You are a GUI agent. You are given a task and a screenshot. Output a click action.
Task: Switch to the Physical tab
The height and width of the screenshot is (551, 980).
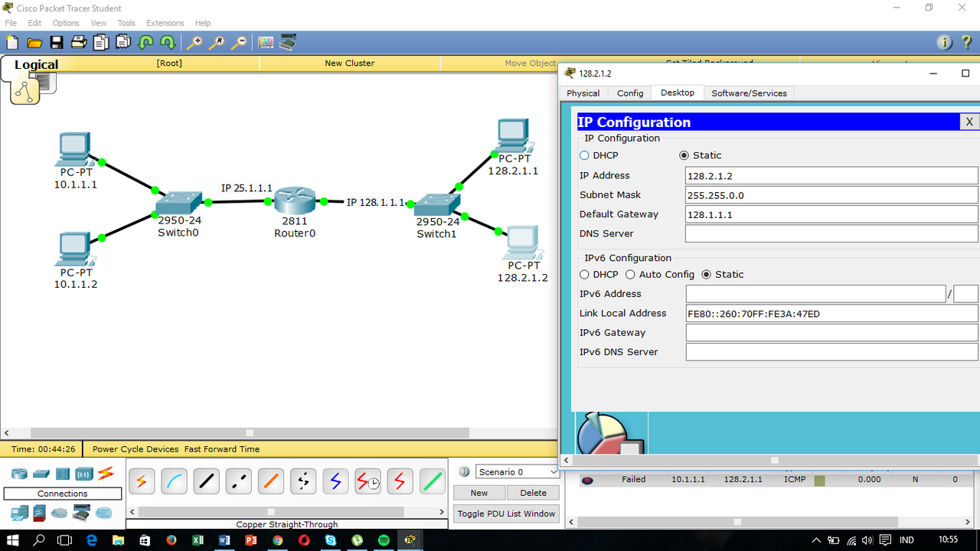[583, 93]
